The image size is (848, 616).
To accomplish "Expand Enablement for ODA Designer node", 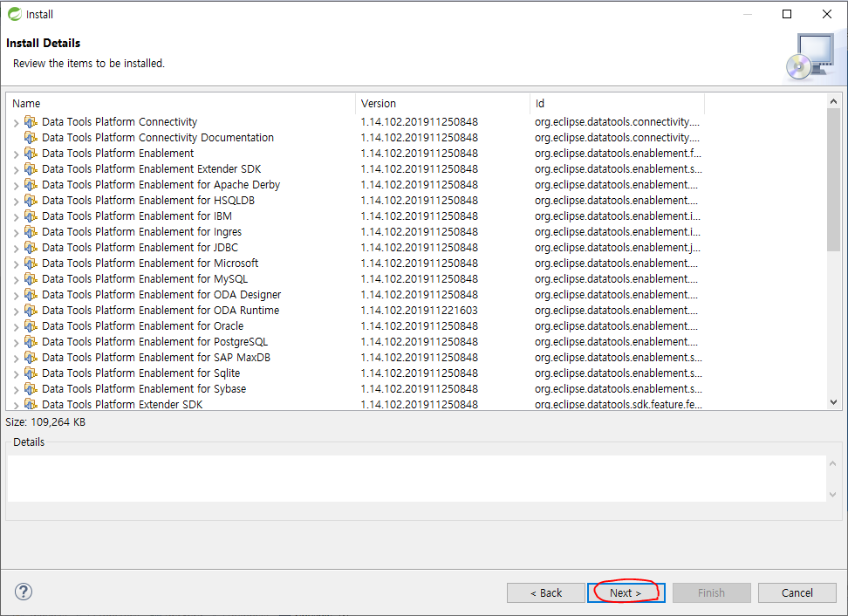I will [x=16, y=295].
